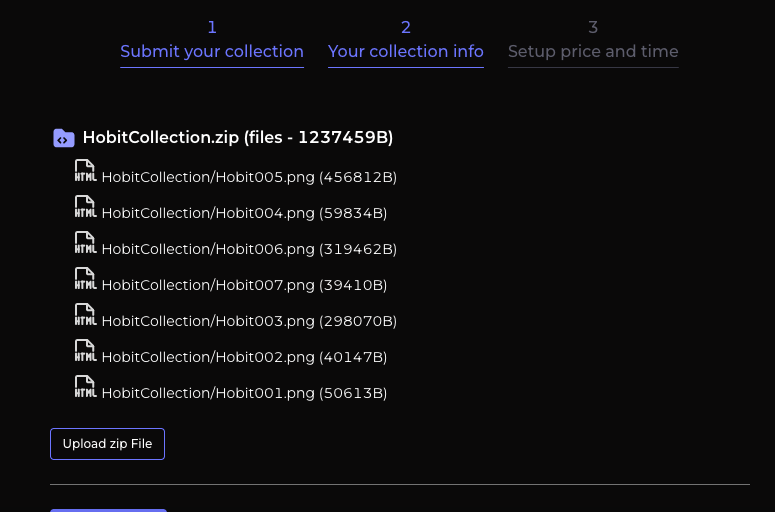Click the HobitCollection.zip folder icon
The width and height of the screenshot is (775, 512).
[64, 138]
